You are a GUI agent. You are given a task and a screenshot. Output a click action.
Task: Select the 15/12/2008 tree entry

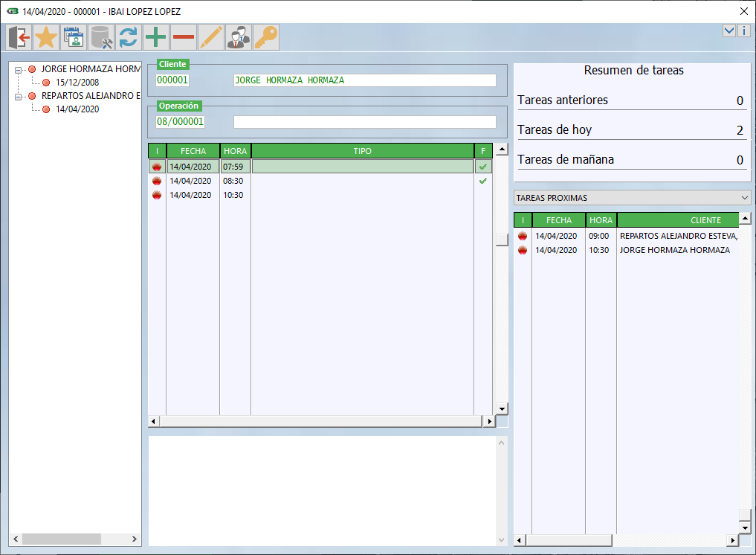[x=77, y=83]
